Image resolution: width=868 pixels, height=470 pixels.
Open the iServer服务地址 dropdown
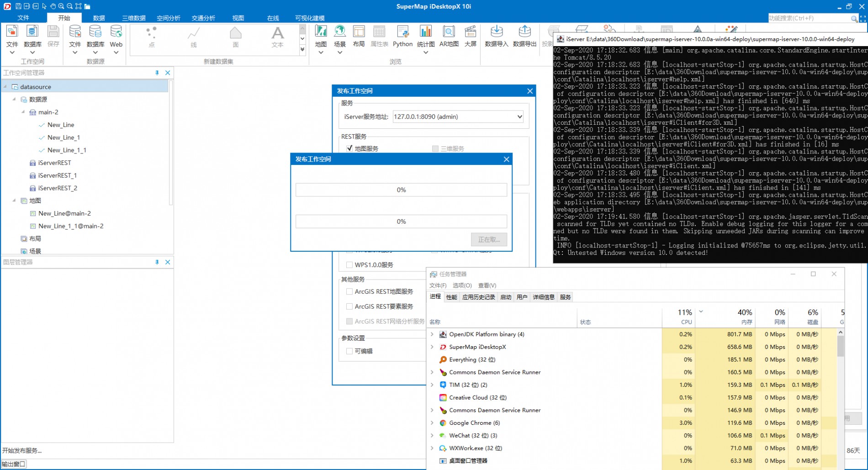click(x=519, y=116)
